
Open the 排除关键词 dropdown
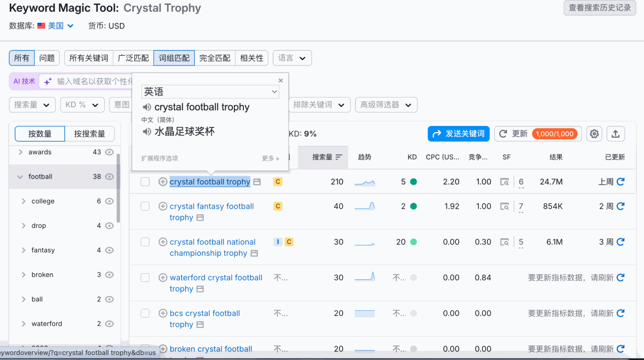(x=319, y=105)
